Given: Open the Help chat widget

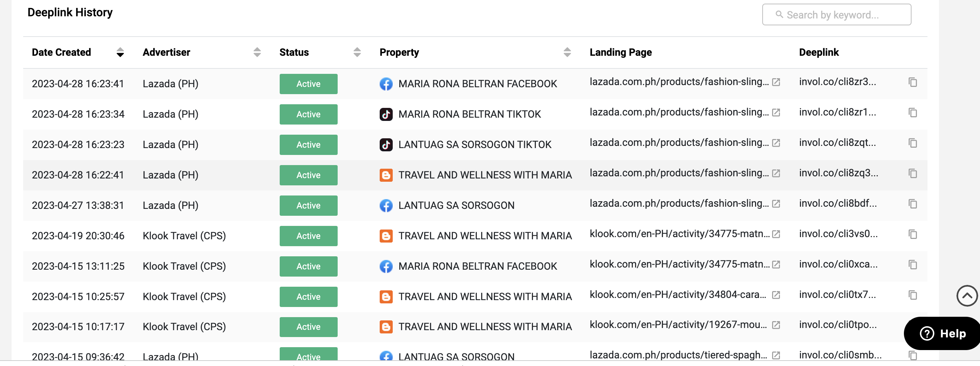Looking at the screenshot, I should tap(943, 333).
